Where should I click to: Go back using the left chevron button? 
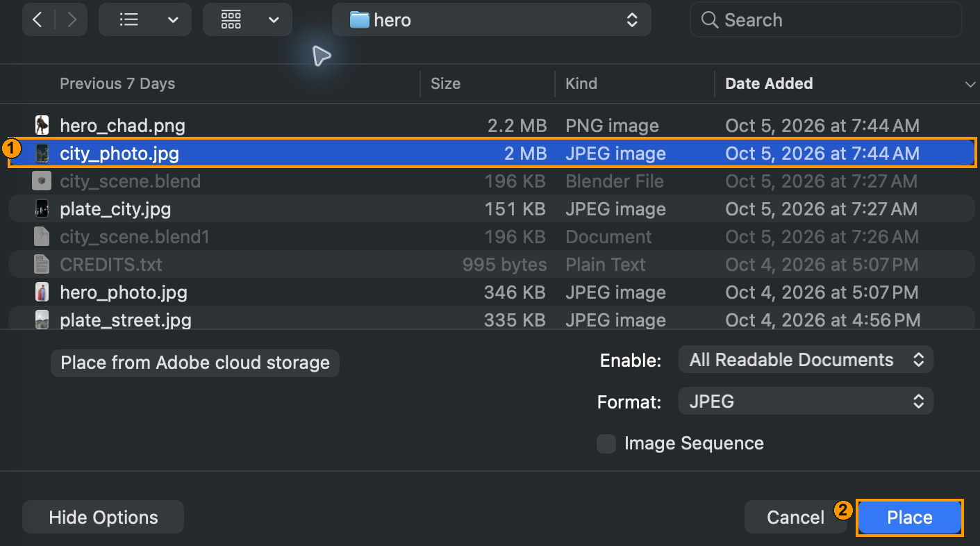[x=38, y=20]
